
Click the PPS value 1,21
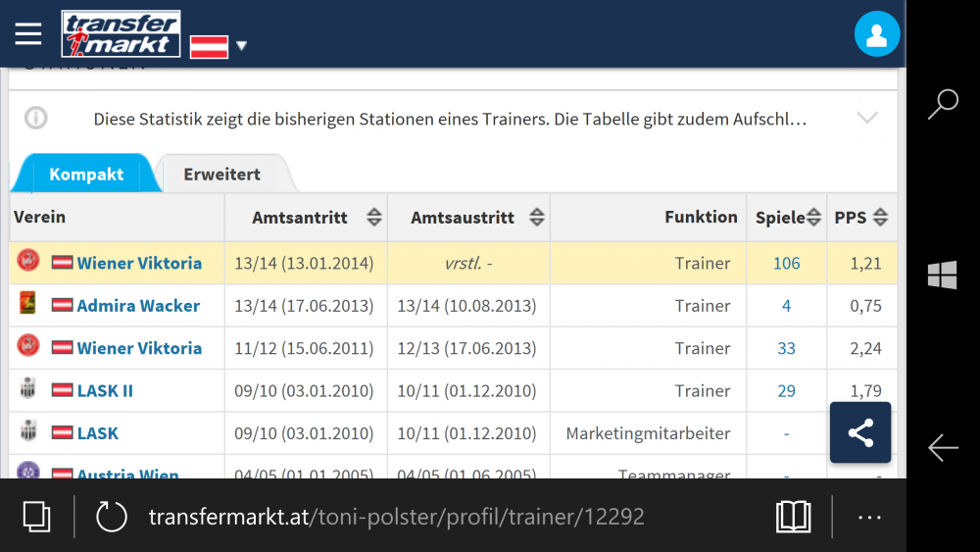coord(865,263)
